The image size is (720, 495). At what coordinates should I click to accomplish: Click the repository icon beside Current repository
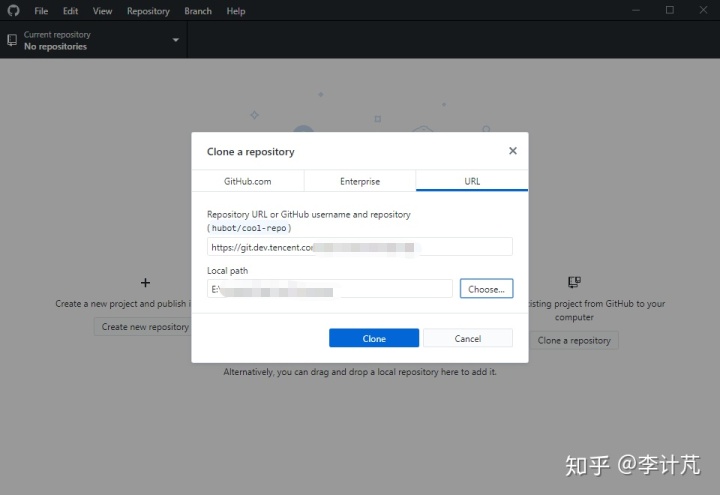(12, 40)
